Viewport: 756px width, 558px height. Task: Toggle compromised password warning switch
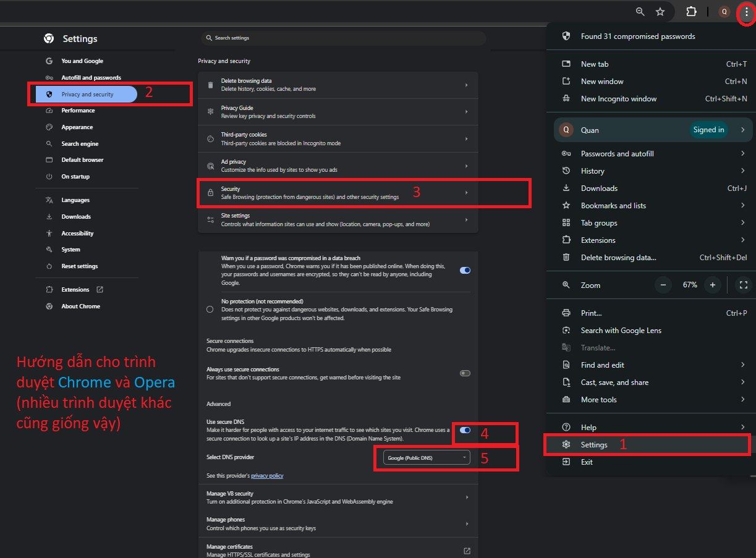click(465, 270)
